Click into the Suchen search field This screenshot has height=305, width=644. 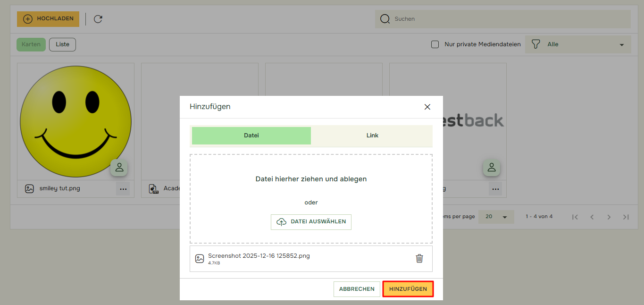(510, 19)
